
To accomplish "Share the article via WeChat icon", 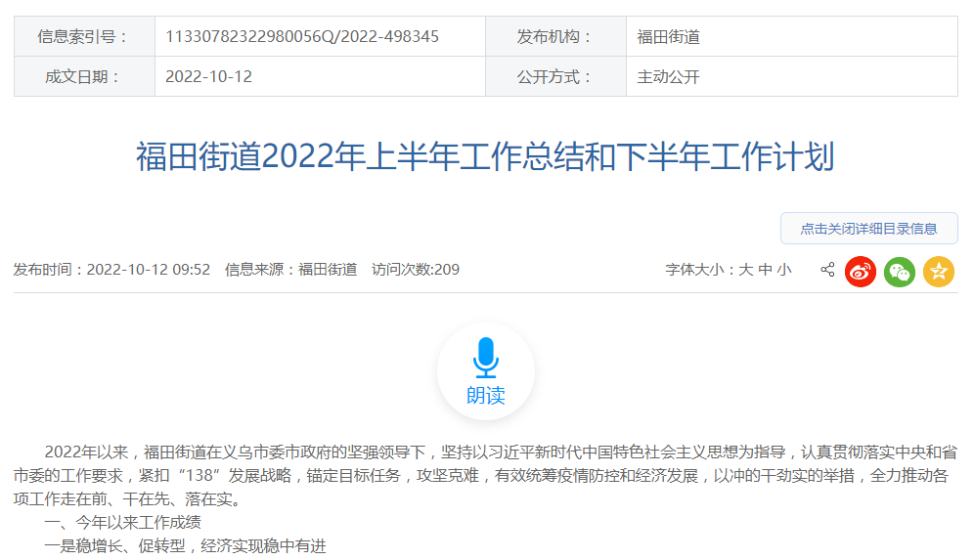I will tap(900, 271).
